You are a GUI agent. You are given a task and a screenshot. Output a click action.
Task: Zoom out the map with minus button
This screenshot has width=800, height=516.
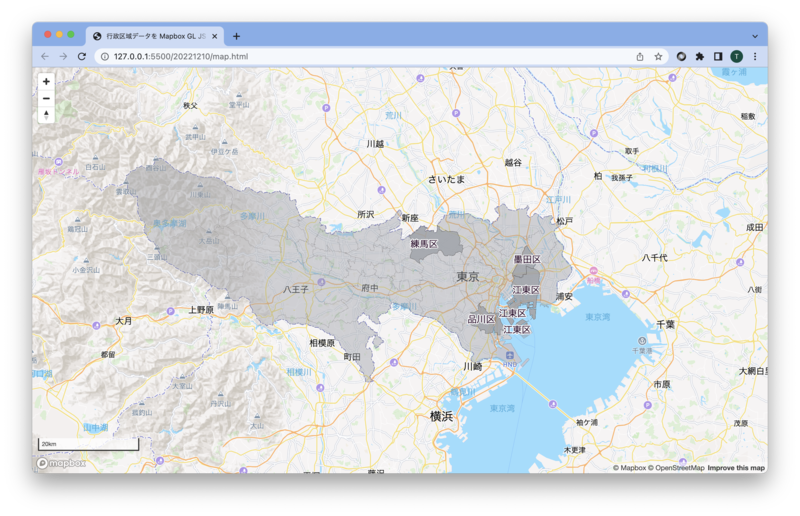pyautogui.click(x=46, y=98)
